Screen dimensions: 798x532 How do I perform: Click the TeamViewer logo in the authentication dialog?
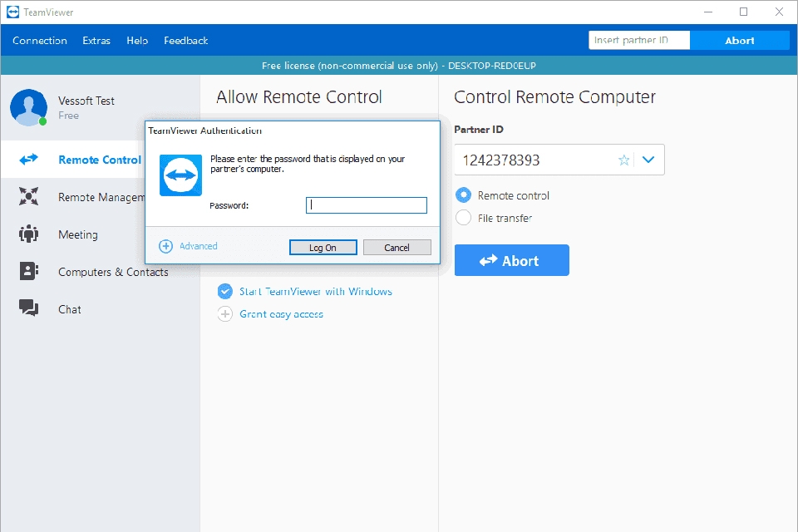pyautogui.click(x=180, y=175)
